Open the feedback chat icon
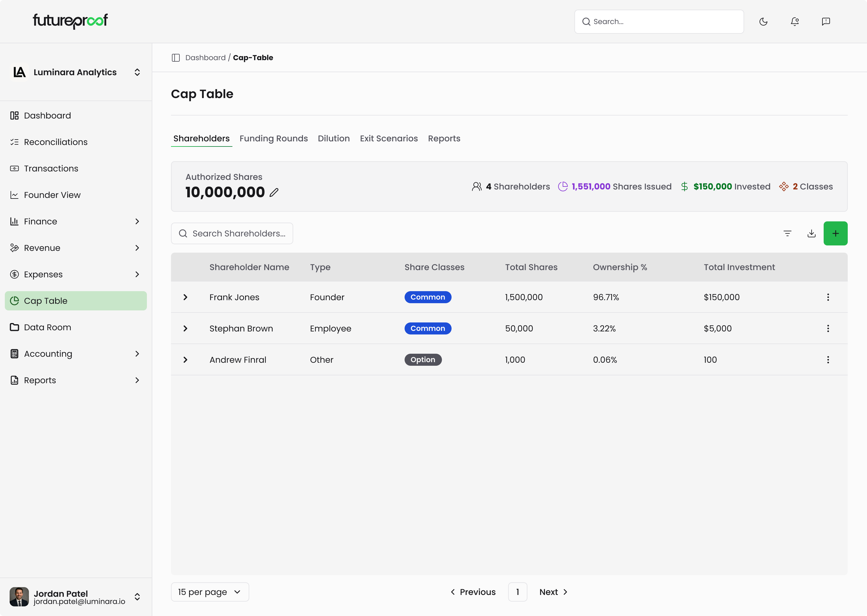 [x=826, y=22]
